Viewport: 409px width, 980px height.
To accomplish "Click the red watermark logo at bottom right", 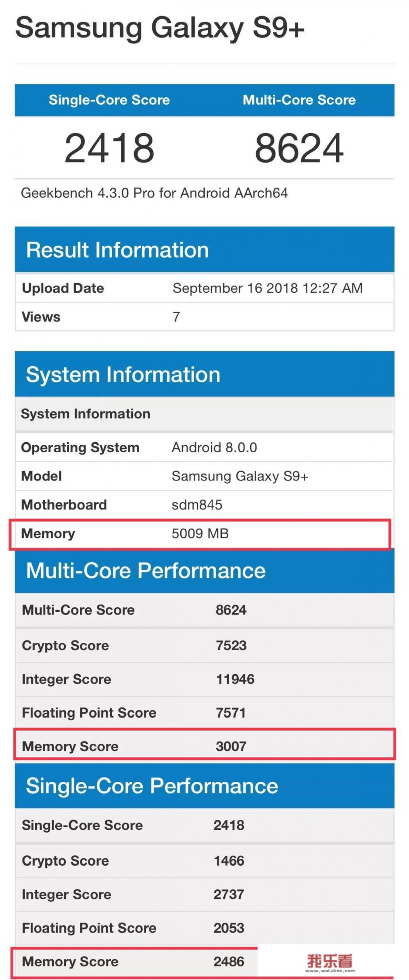I will pos(330,962).
